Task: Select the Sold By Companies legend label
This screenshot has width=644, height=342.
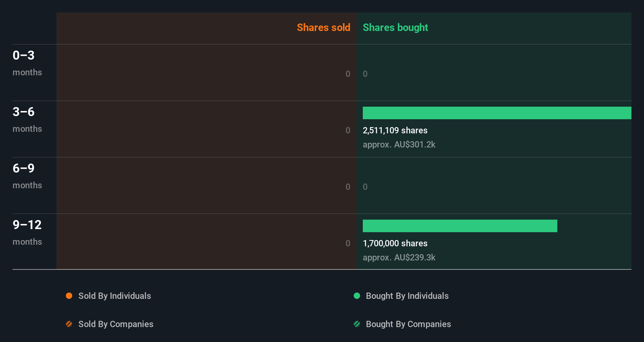Action: [x=116, y=324]
